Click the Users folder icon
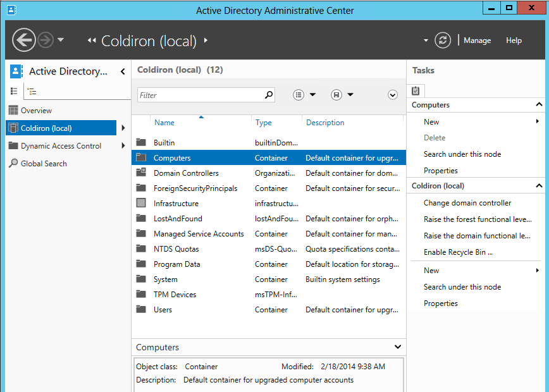The image size is (549, 392). 141,309
